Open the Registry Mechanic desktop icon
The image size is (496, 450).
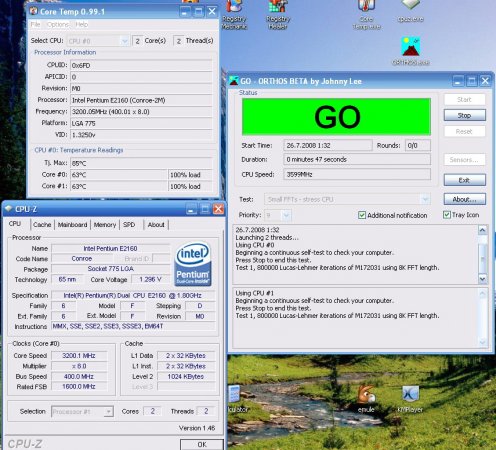click(x=234, y=15)
